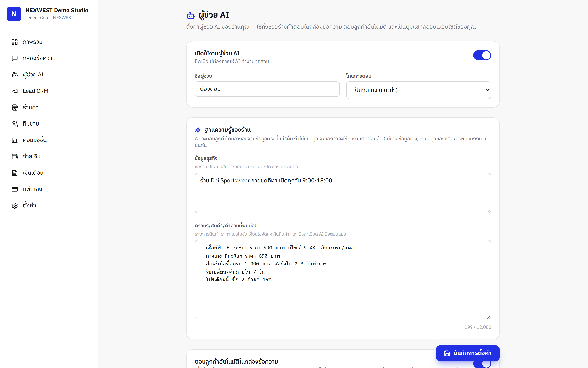Image resolution: width=588 pixels, height=368 pixels.
Task: Click the ภาพรวม dashboard grid icon
Action: pos(14,42)
